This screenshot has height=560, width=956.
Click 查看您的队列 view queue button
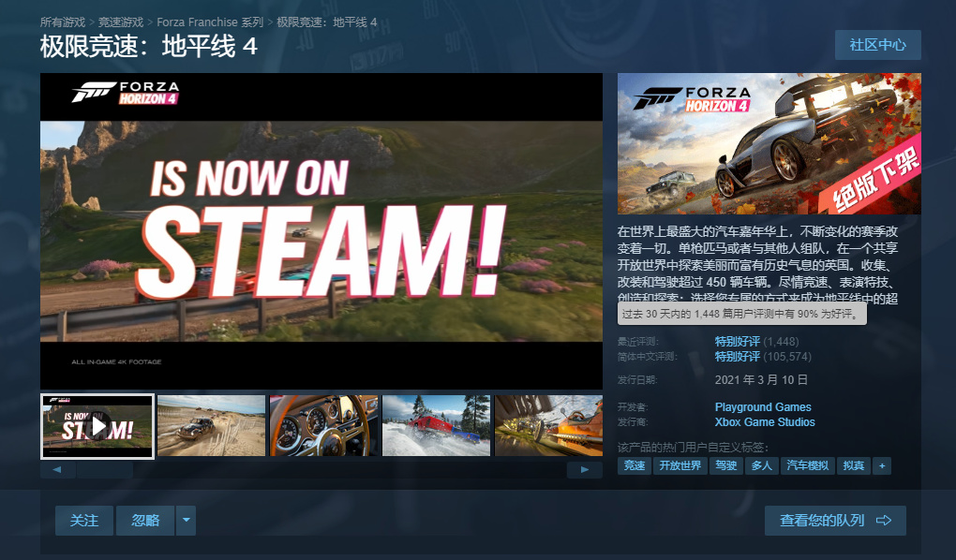pos(835,521)
